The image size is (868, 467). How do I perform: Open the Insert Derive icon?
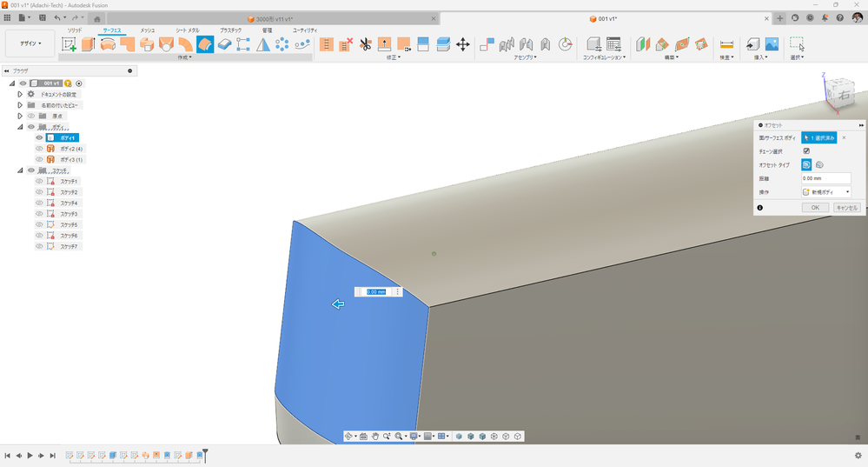point(752,44)
